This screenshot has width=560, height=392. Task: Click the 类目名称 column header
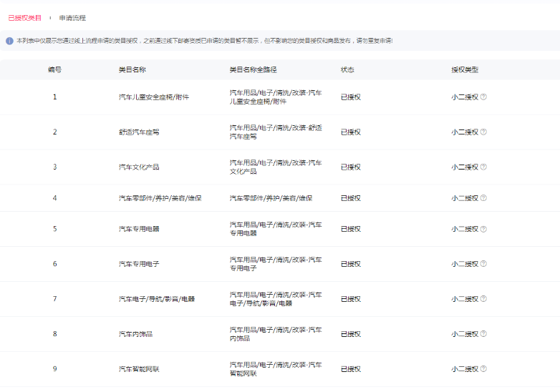[x=132, y=70]
